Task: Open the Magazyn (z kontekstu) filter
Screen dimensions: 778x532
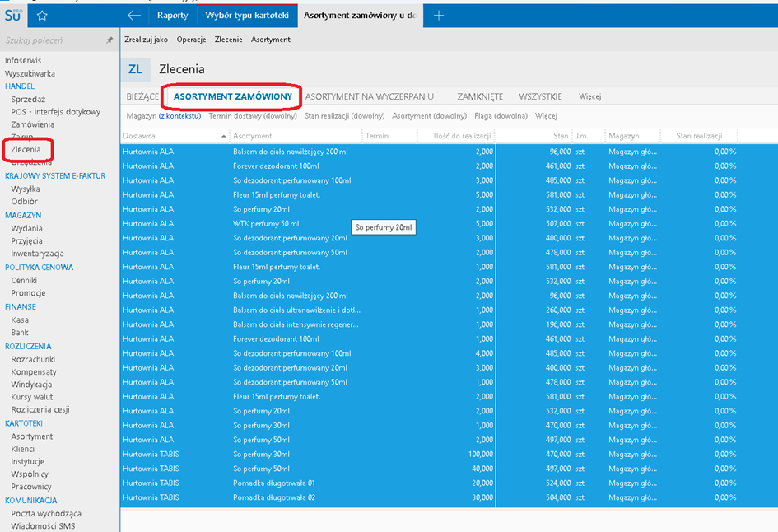Action: click(163, 116)
